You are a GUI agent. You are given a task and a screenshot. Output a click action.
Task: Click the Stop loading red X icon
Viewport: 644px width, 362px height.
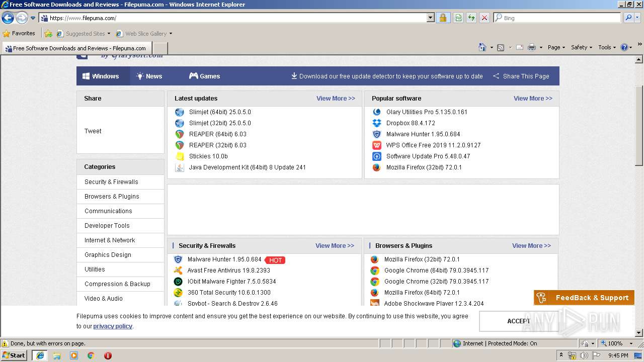(x=485, y=18)
